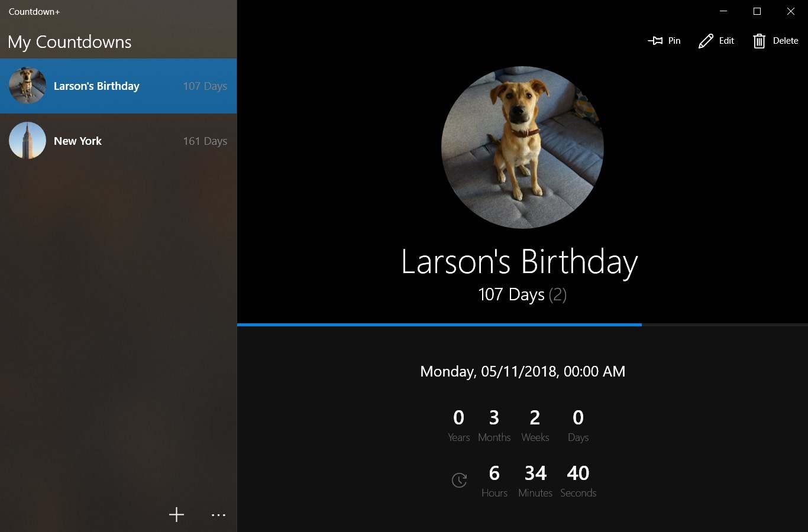
Task: Click the large circular dog photo
Action: tap(522, 147)
